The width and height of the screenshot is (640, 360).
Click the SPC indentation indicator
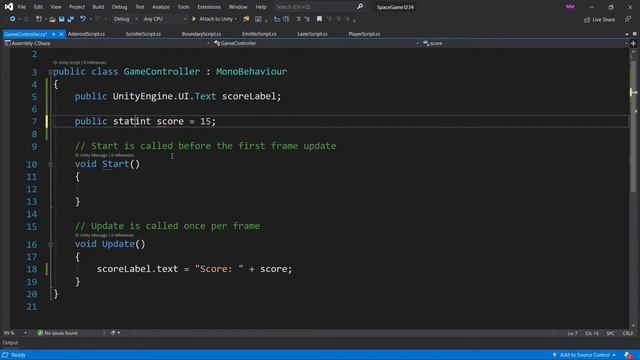coord(610,333)
